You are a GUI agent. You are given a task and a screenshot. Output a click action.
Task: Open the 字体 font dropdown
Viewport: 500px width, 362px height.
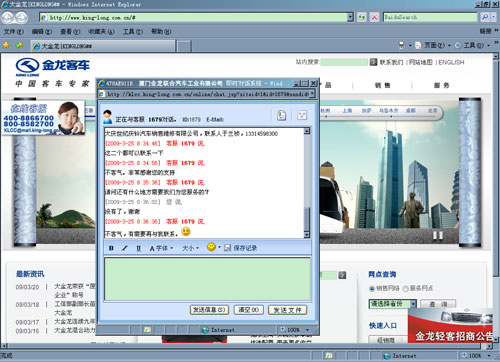coord(161,248)
